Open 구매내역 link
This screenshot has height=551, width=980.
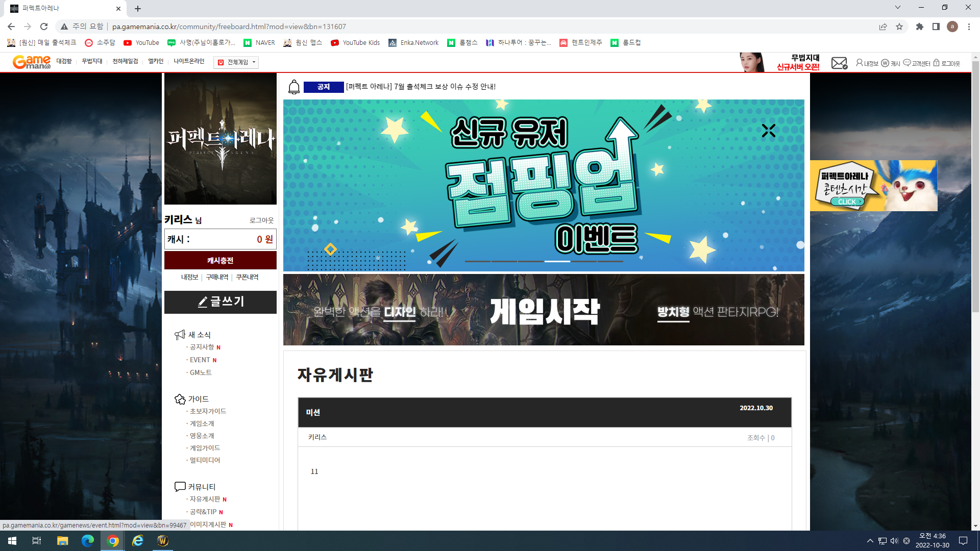tap(217, 277)
